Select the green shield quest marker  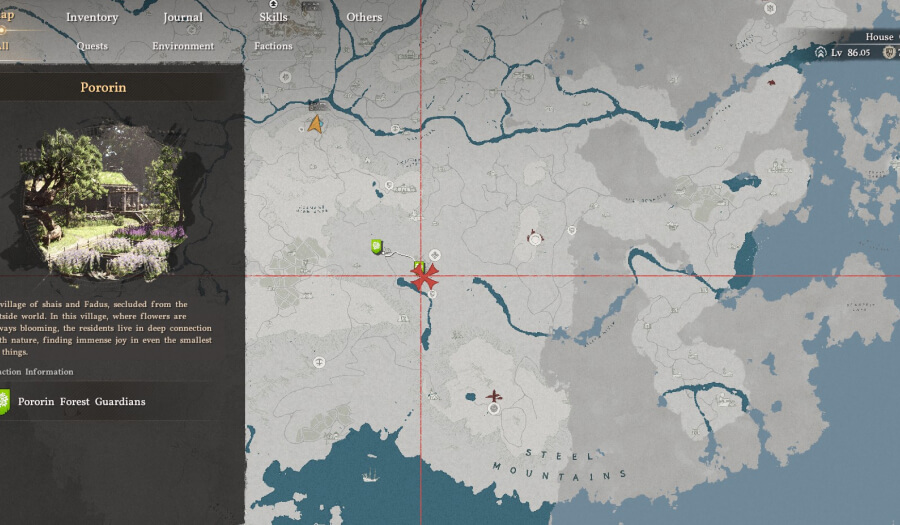pos(377,246)
